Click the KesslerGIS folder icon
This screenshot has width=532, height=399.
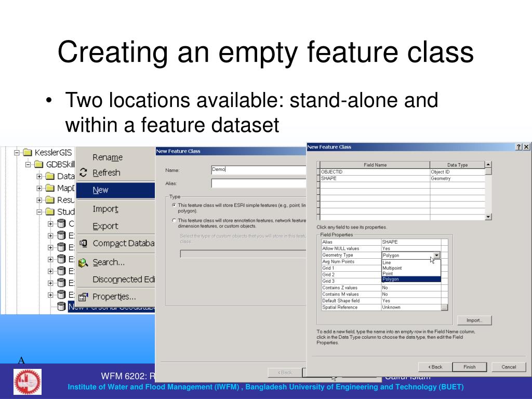[28, 152]
